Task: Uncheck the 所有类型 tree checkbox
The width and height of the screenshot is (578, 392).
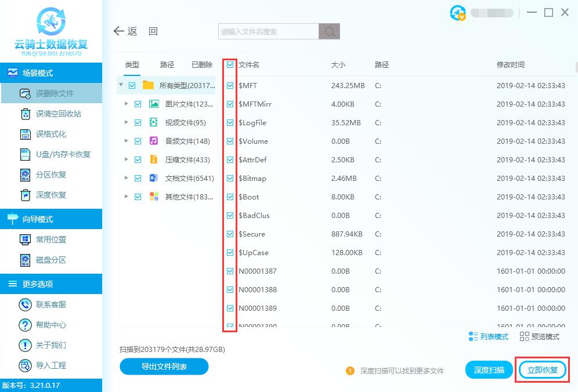Action: coord(132,85)
